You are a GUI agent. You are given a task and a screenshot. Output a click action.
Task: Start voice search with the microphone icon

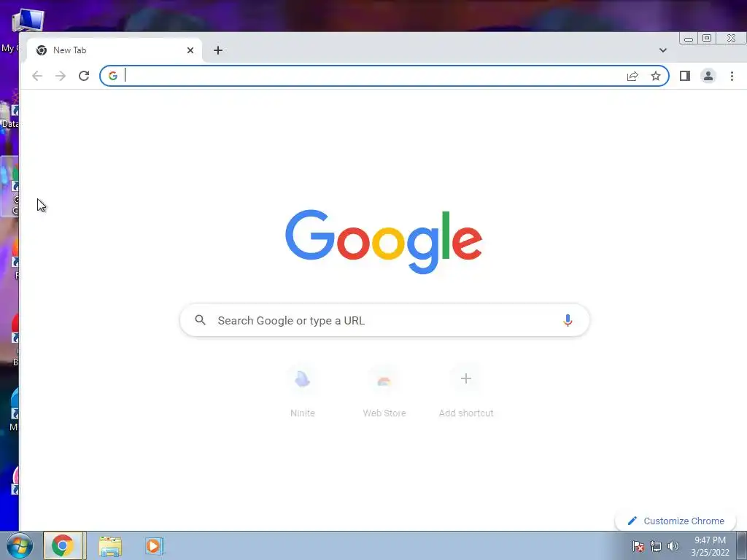tap(567, 321)
